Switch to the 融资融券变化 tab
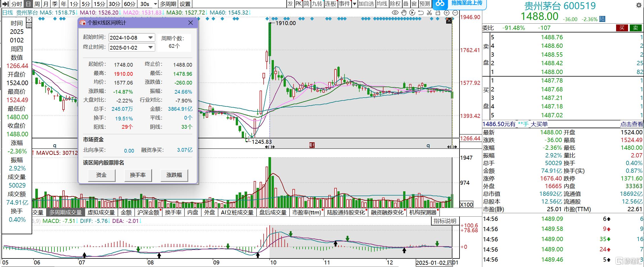The height and width of the screenshot is (267, 644). (387, 212)
